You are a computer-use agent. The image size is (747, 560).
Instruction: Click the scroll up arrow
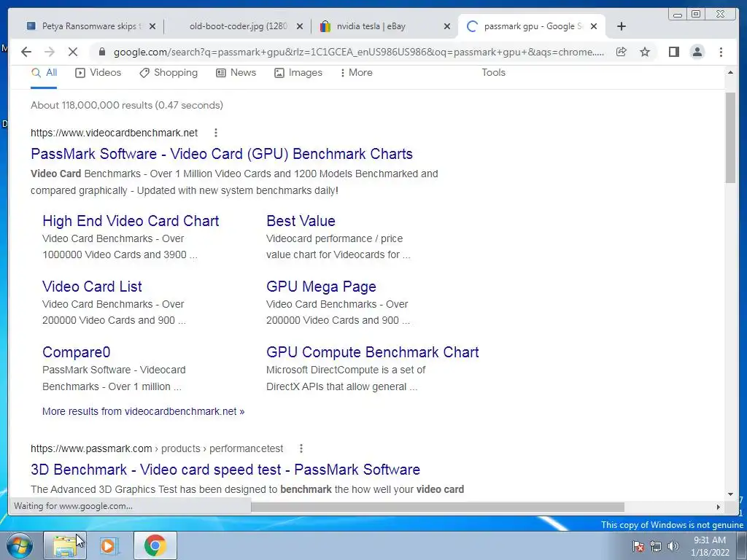730,73
